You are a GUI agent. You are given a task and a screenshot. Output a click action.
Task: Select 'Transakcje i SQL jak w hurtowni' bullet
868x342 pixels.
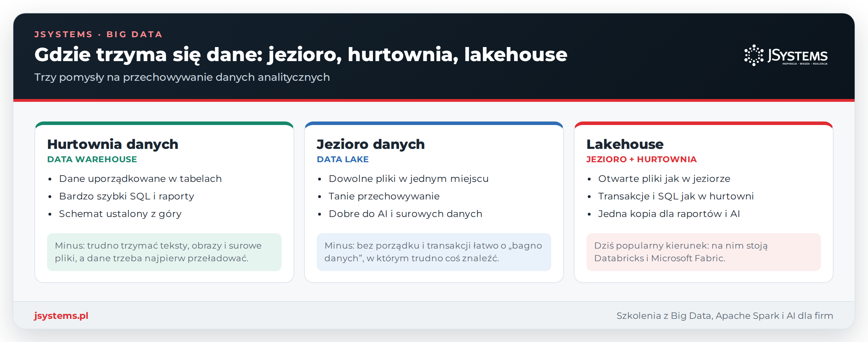point(676,196)
